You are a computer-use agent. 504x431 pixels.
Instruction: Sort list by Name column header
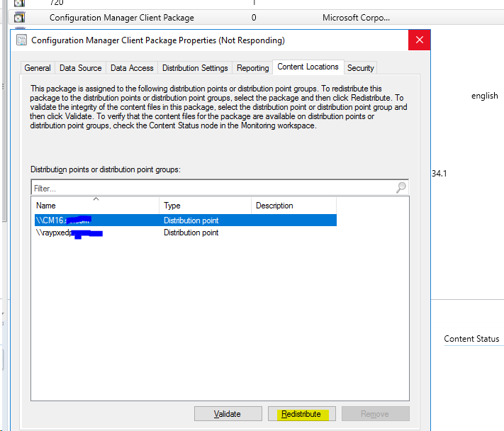coord(96,206)
